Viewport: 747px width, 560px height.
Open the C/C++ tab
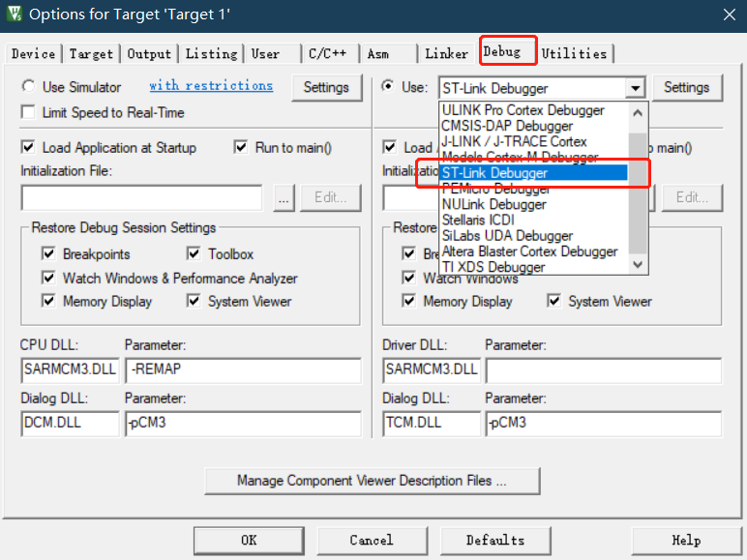tap(331, 54)
